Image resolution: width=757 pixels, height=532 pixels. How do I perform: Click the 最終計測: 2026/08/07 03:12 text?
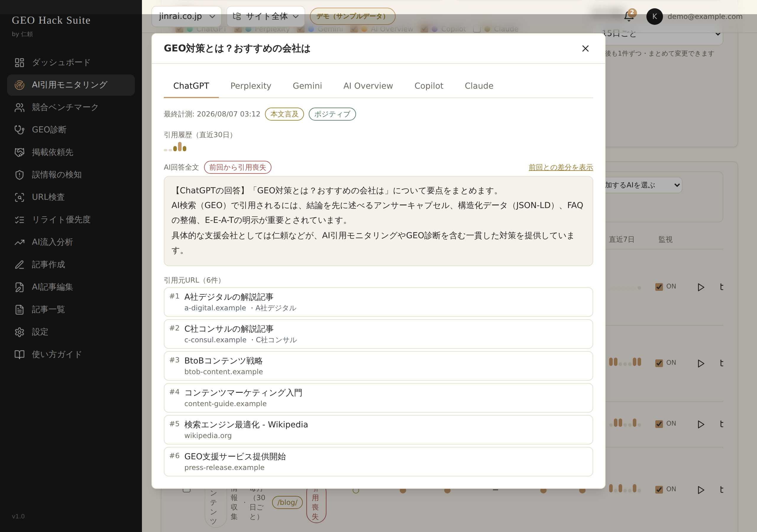pyautogui.click(x=212, y=114)
